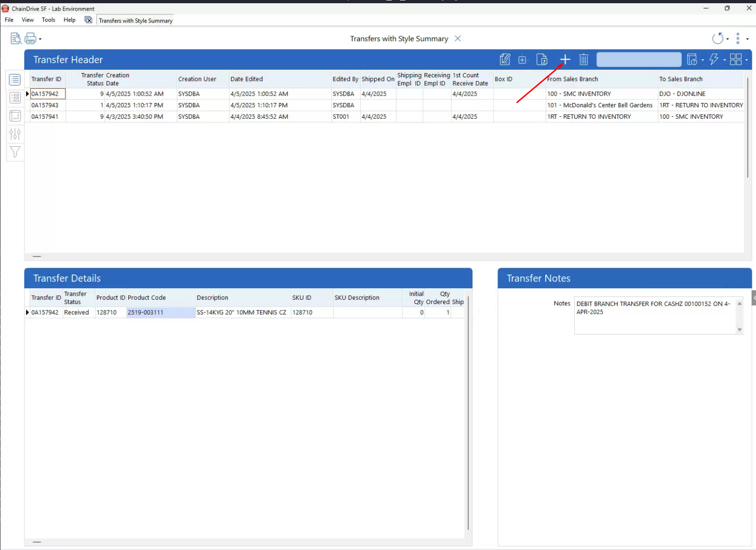The image size is (756, 550).
Task: Click the 'DJO - DJONLINE' cell
Action: click(701, 94)
